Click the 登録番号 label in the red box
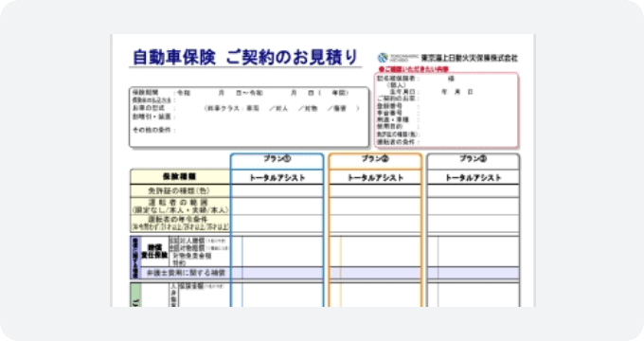The image size is (644, 341). [389, 106]
